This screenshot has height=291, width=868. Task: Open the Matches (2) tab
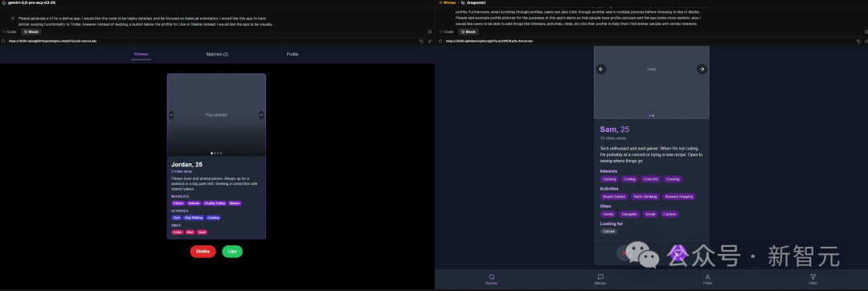217,54
